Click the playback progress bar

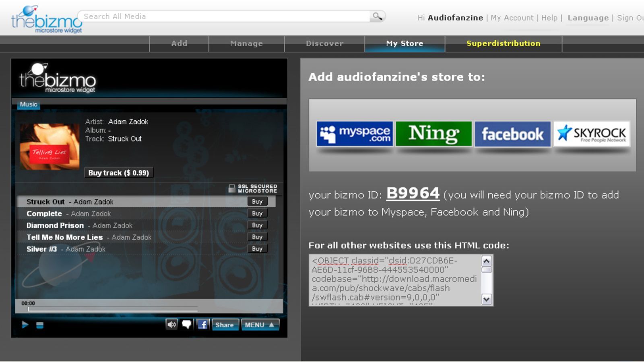pyautogui.click(x=113, y=309)
